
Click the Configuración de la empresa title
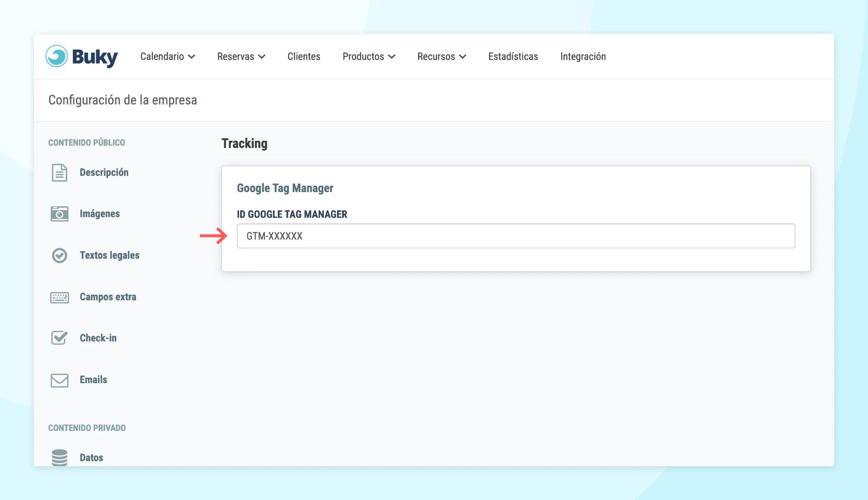pos(123,100)
